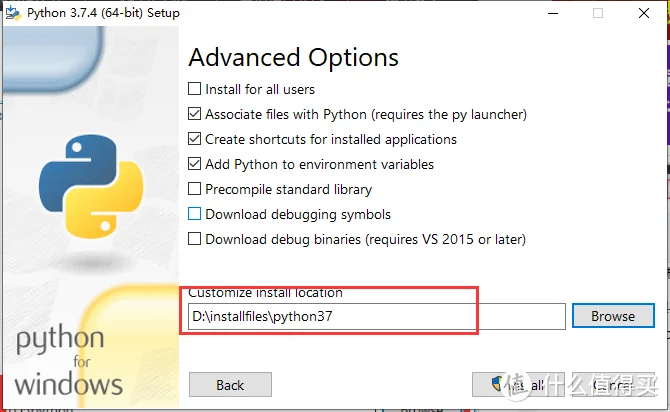
Task: Minimize the Python Setup window
Action: point(553,13)
